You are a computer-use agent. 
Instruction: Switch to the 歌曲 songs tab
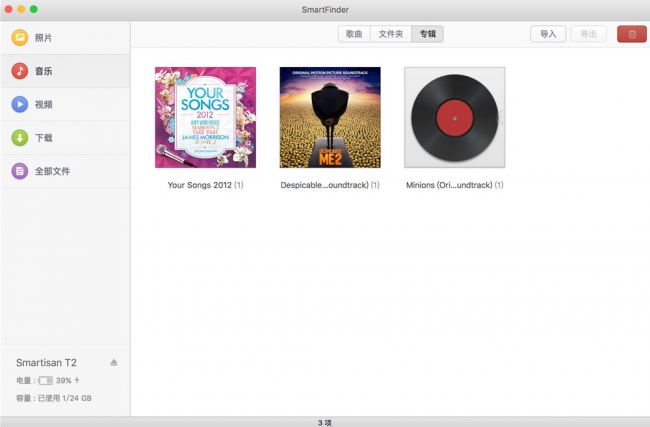(354, 34)
